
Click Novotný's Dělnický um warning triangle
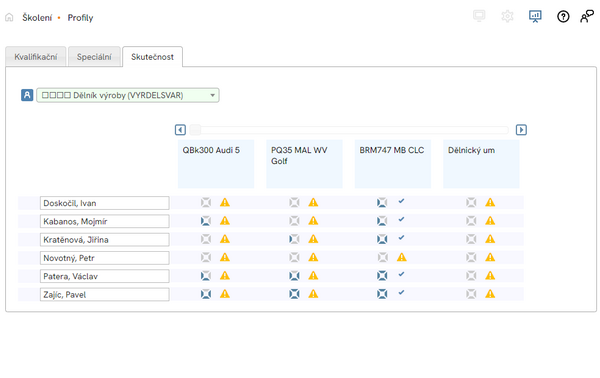tap(490, 257)
